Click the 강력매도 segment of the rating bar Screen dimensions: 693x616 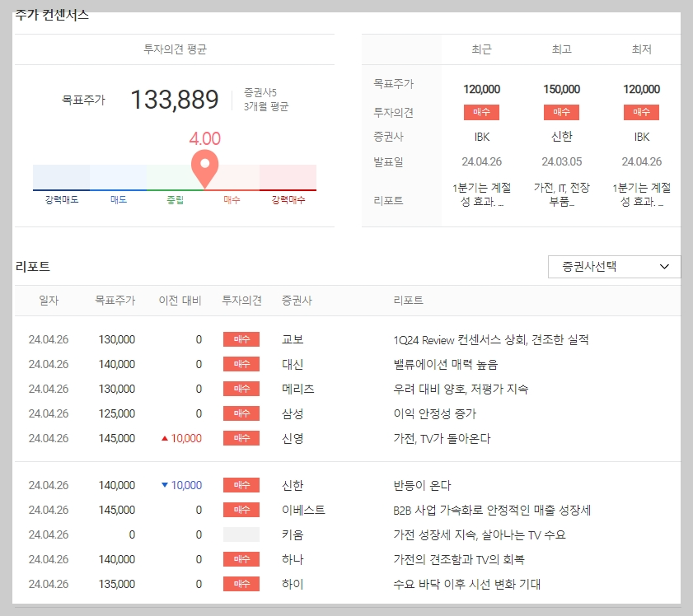tap(62, 178)
